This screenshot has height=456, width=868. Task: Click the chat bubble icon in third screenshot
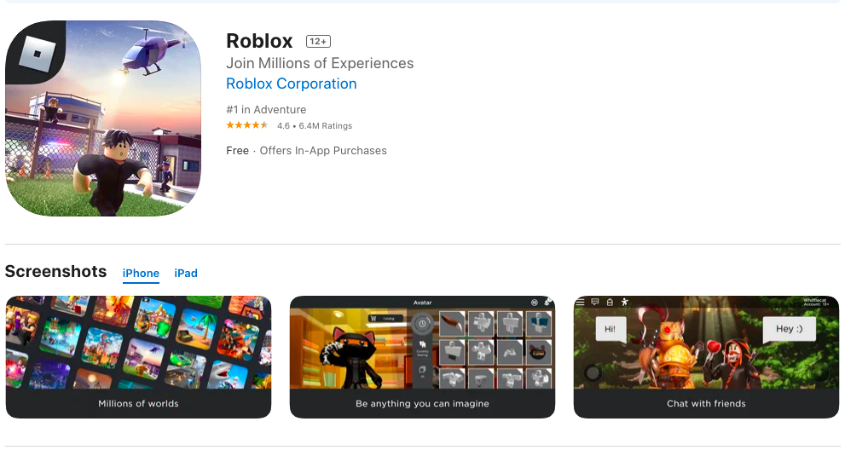595,303
